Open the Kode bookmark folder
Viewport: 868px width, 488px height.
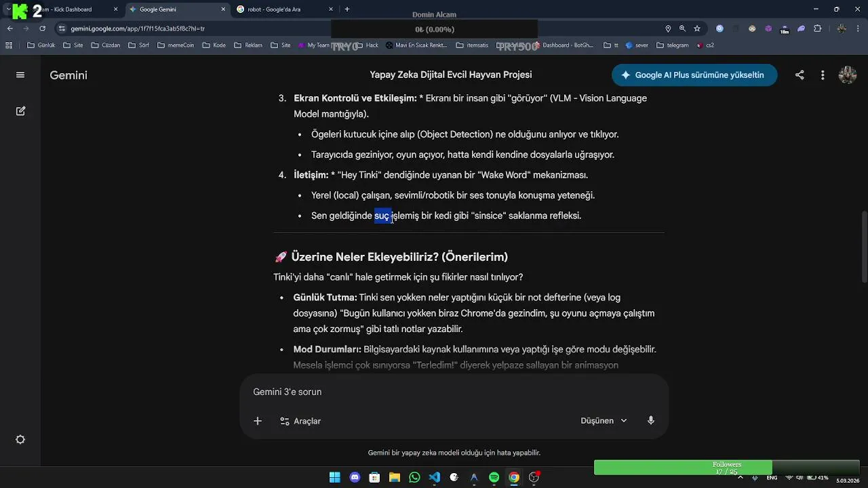coord(214,45)
